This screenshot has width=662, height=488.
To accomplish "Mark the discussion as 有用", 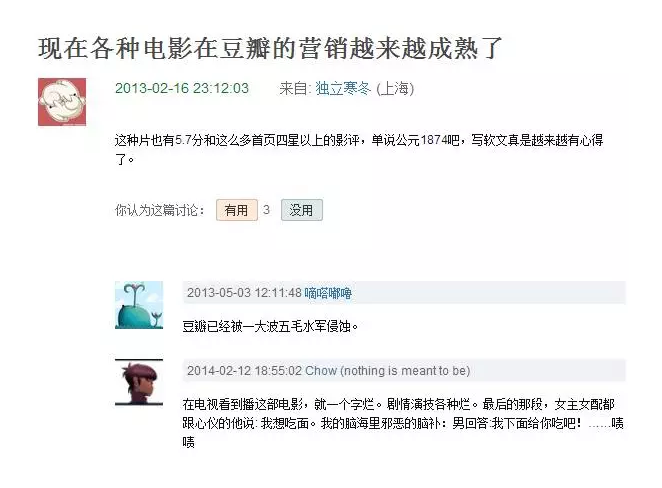I will pyautogui.click(x=237, y=210).
